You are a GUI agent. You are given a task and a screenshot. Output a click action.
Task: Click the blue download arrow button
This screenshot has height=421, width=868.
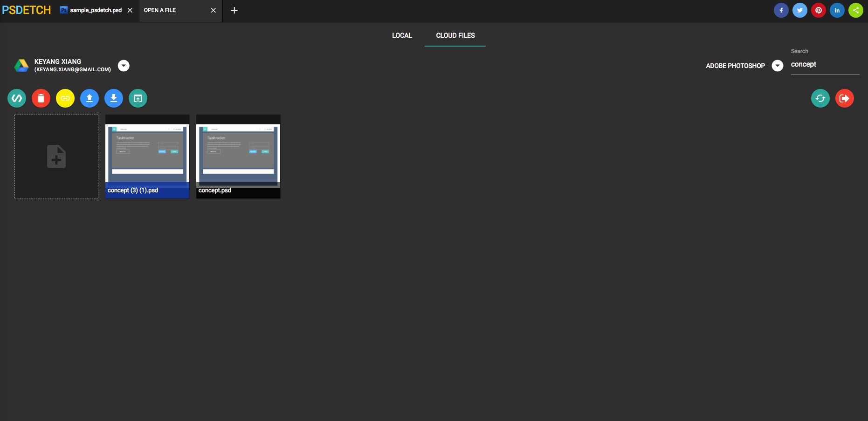point(114,98)
